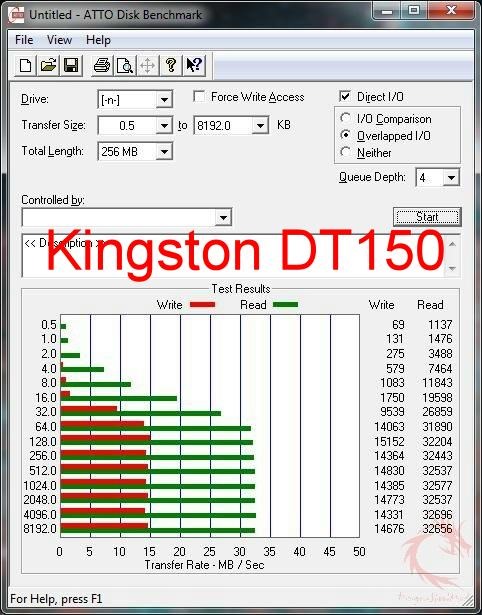Screen dimensions: 482x615
Task: Save results with the floppy disk icon
Action: (x=71, y=65)
